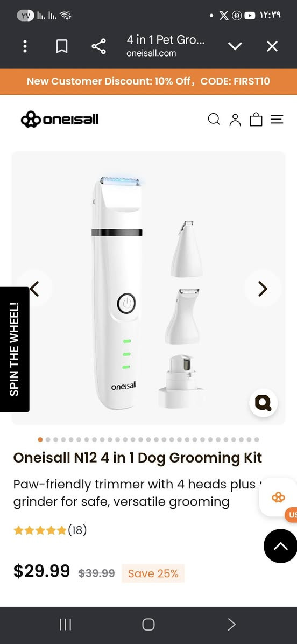Screen dimensions: 297x644
Task: Tap the share icon in the browser bar
Action: click(98, 46)
